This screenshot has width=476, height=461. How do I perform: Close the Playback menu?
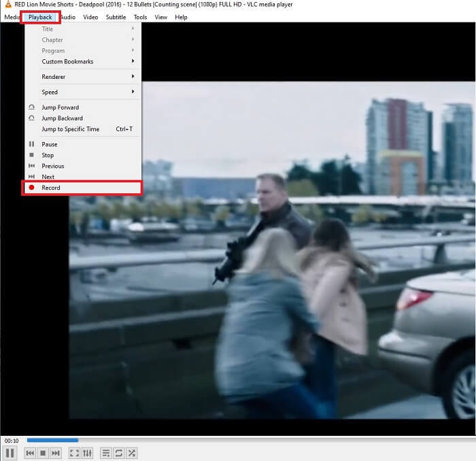[40, 17]
